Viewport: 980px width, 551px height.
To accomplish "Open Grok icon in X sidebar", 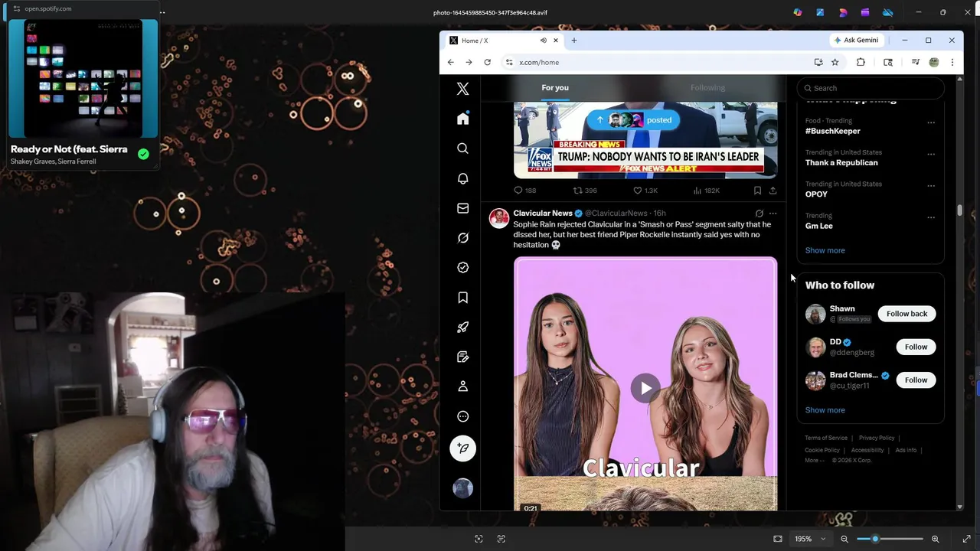I will pos(462,238).
